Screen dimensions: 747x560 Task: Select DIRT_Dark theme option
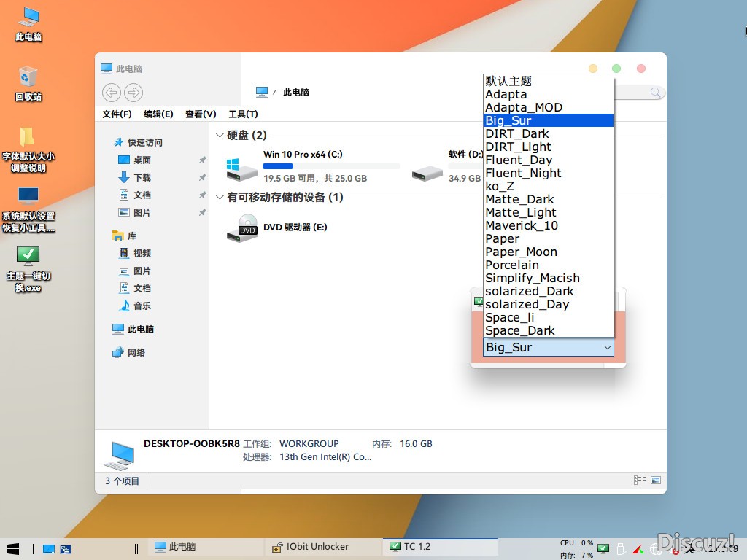(549, 134)
